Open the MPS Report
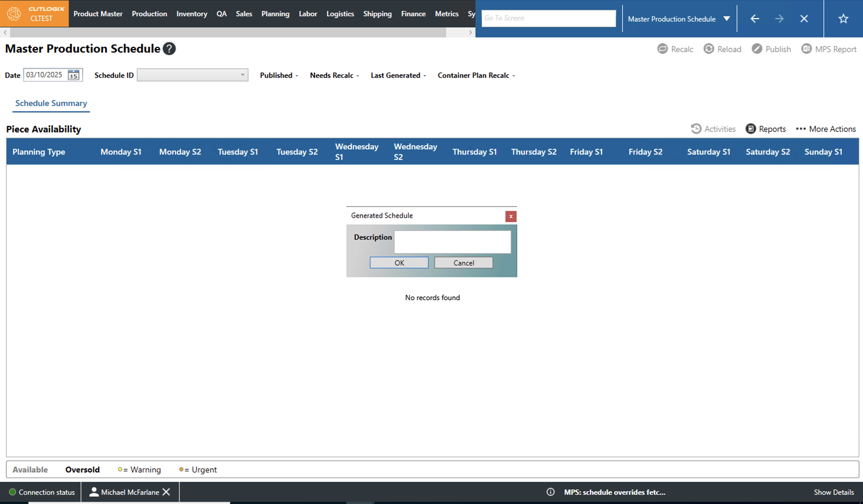 (x=829, y=49)
